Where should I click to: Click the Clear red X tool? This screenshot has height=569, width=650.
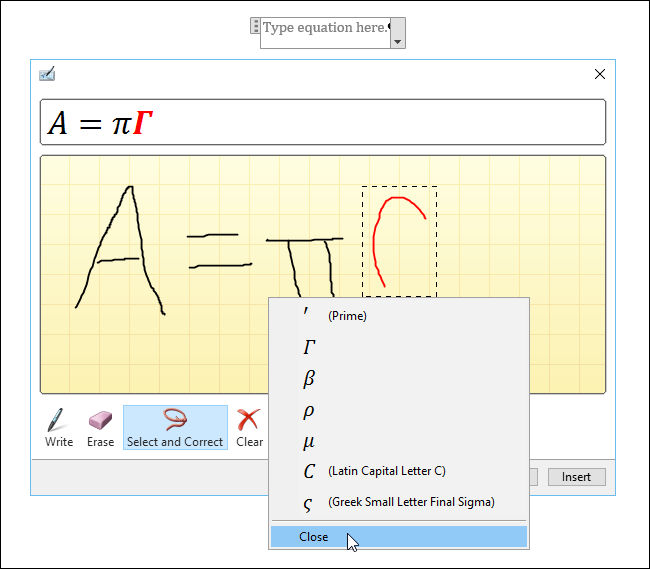coord(249,428)
